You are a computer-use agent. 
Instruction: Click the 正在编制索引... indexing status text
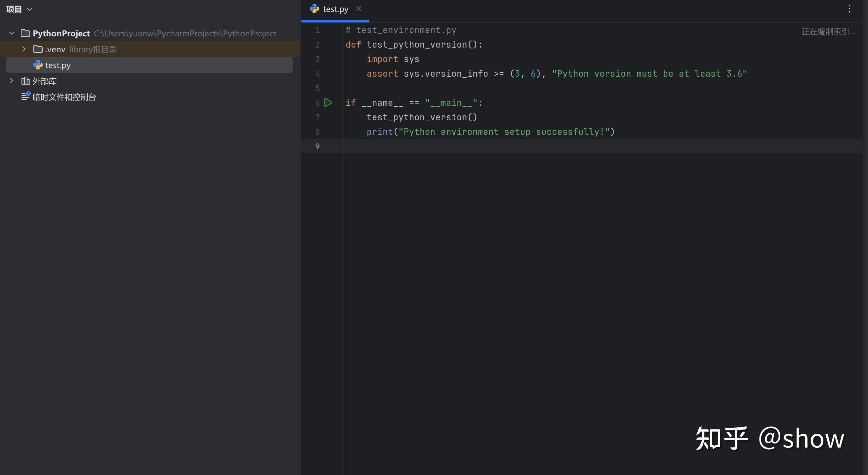[828, 32]
